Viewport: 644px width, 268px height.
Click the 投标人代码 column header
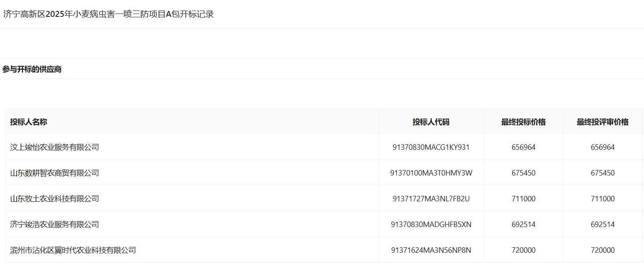[x=431, y=122]
